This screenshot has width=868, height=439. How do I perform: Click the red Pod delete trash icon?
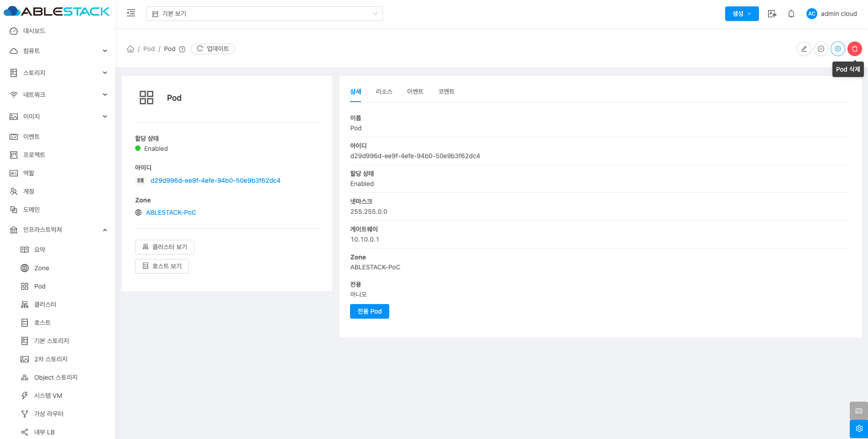[854, 49]
